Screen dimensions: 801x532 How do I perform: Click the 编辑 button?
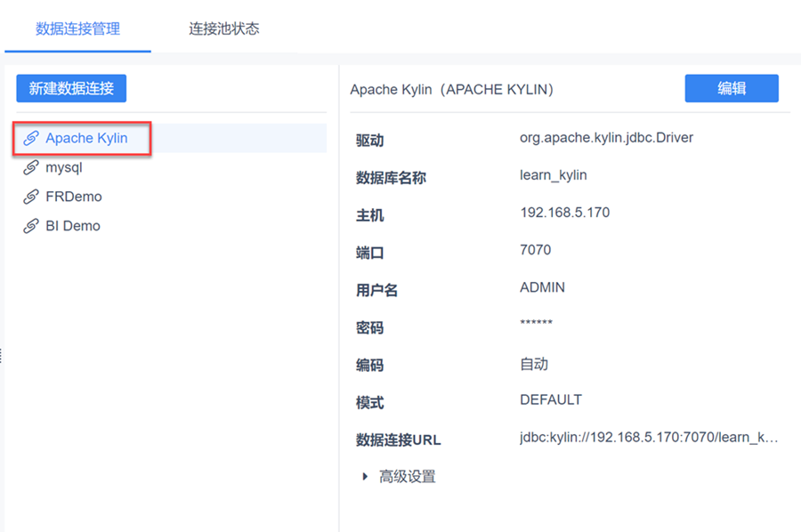click(x=732, y=88)
